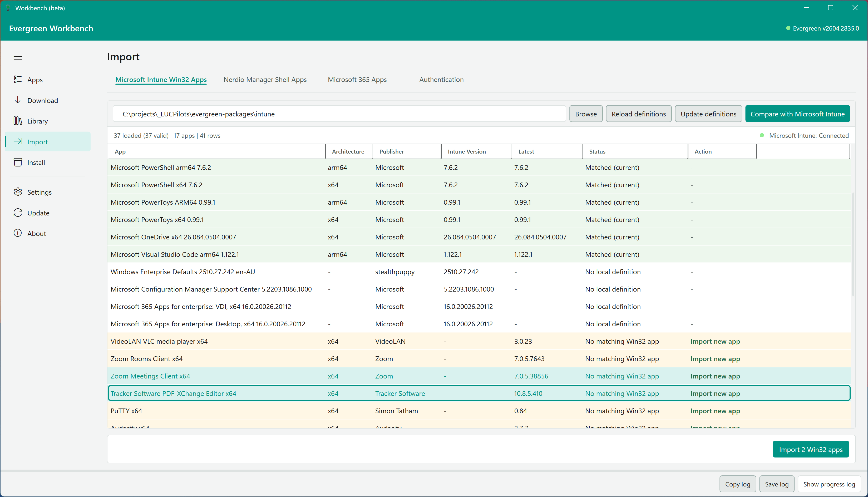
Task: Sort by the Publisher column header
Action: (x=407, y=151)
